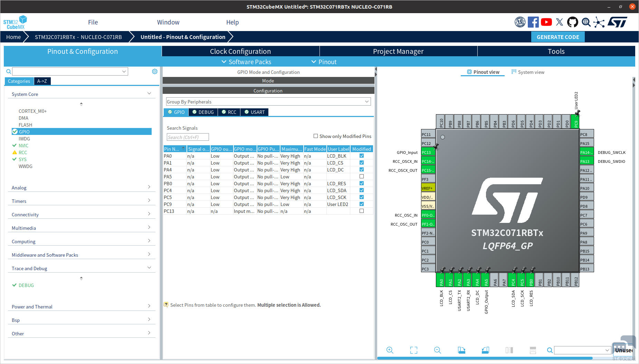Rotate chip counter-clockwise
The height and width of the screenshot is (364, 639).
point(485,350)
